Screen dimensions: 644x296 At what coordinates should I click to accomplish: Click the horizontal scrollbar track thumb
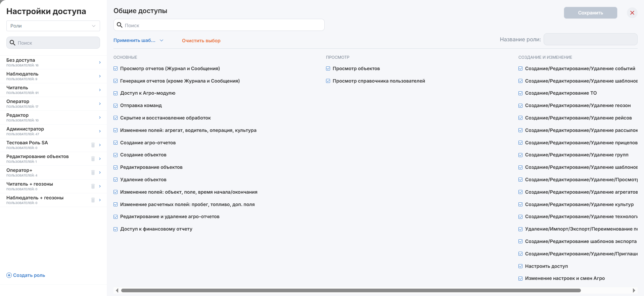tap(351, 290)
